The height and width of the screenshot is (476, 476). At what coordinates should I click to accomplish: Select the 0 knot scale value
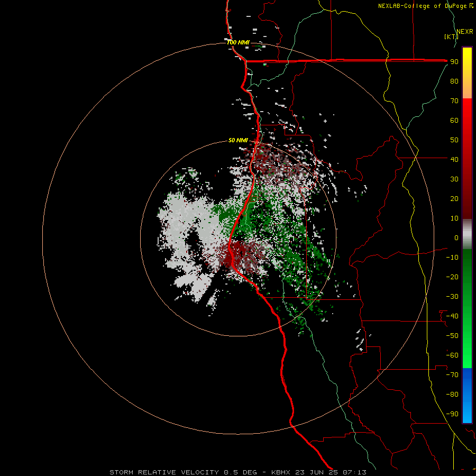[456, 237]
